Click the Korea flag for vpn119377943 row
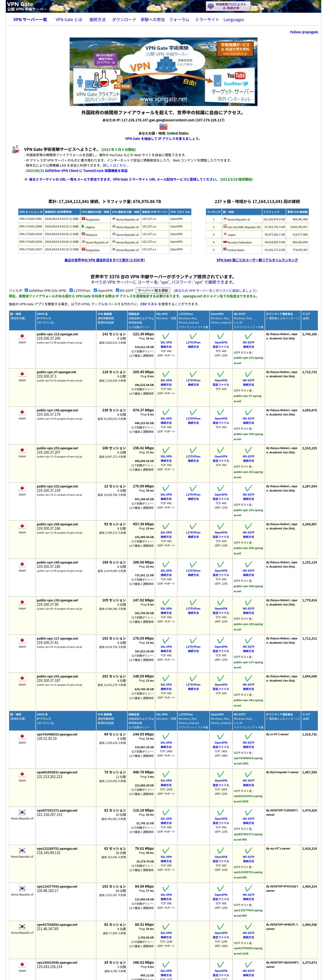 pyautogui.click(x=22, y=888)
